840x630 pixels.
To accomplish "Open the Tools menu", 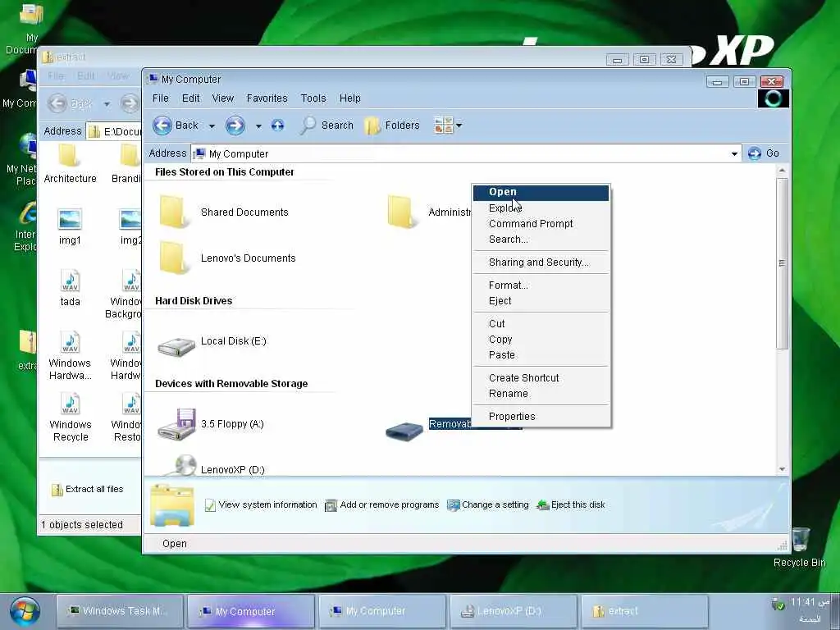I will tap(313, 98).
